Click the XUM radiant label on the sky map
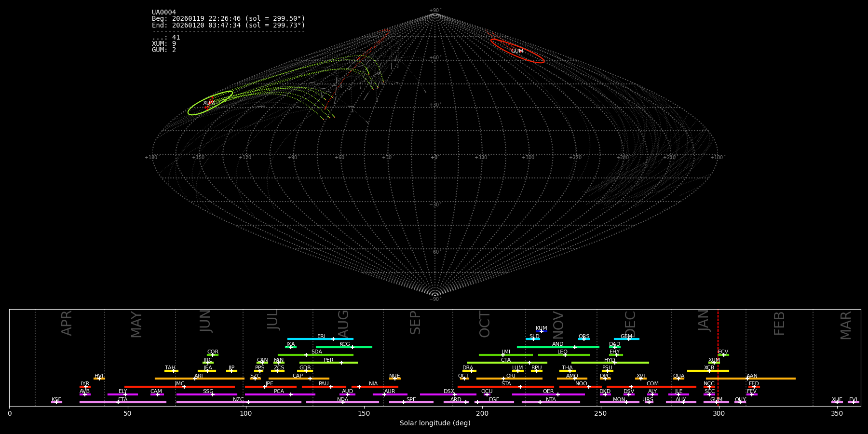The image size is (868, 434). pos(209,103)
